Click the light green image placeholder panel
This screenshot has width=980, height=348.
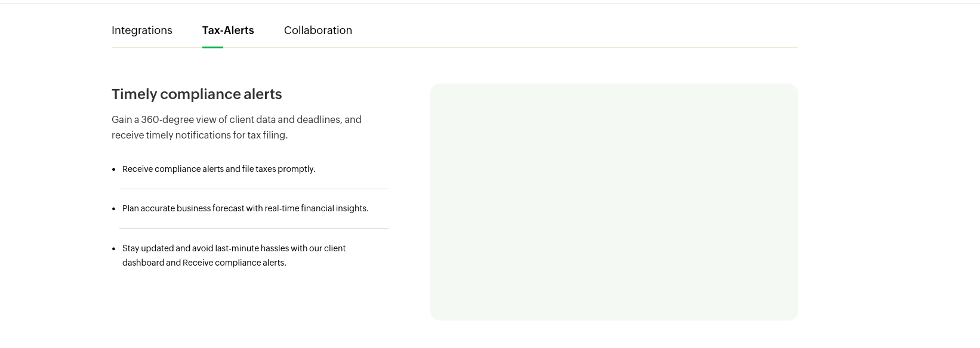coord(614,202)
